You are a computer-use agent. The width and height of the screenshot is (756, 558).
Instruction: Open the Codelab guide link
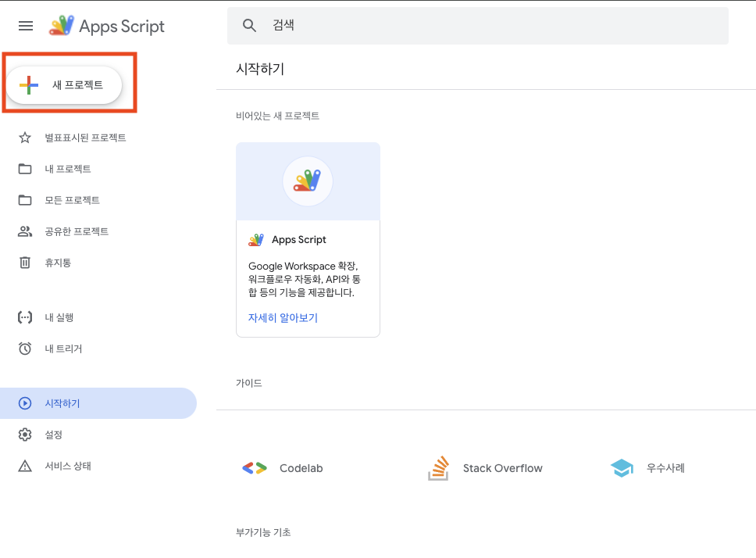pos(301,468)
